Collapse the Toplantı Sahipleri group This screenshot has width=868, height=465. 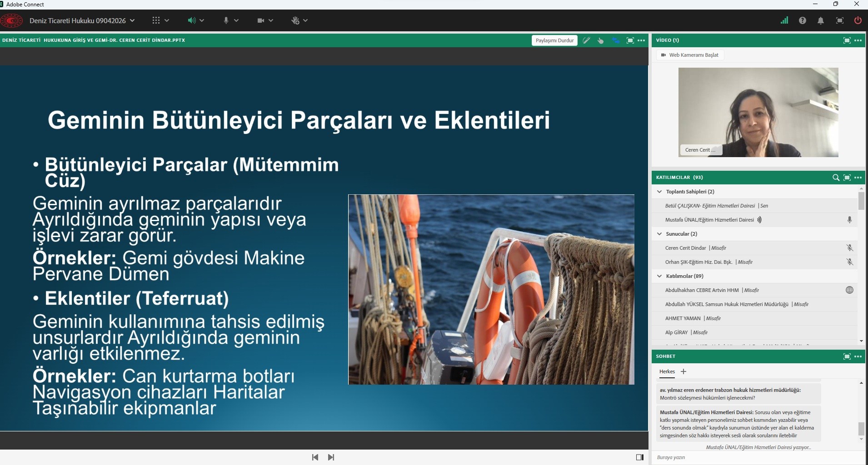point(659,192)
